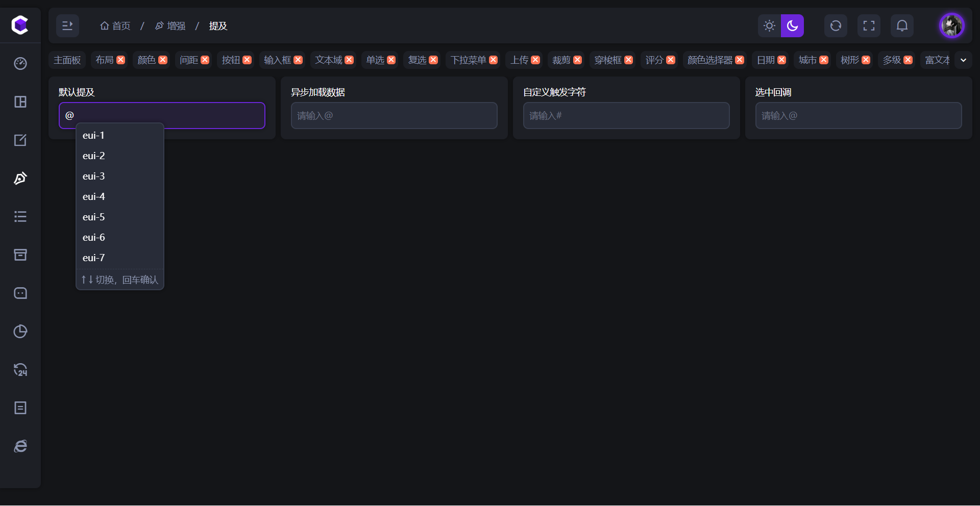The image size is (980, 506).
Task: Select eui-3 from mention list
Action: coord(120,176)
